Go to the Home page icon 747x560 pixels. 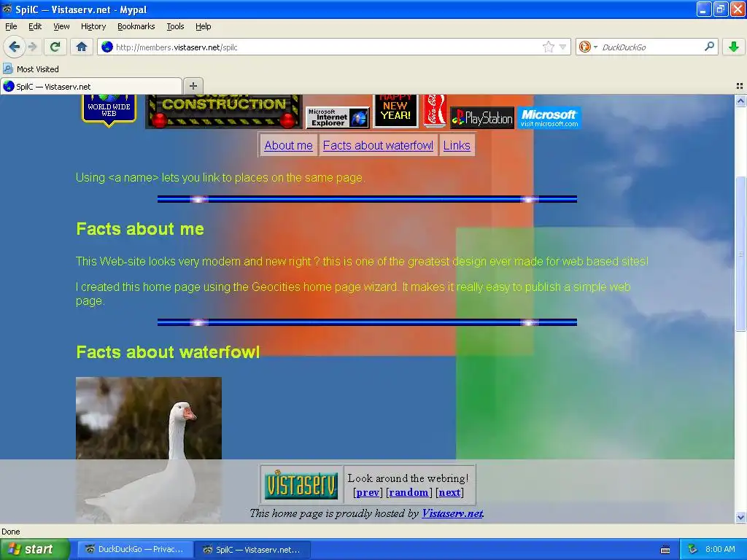point(82,47)
